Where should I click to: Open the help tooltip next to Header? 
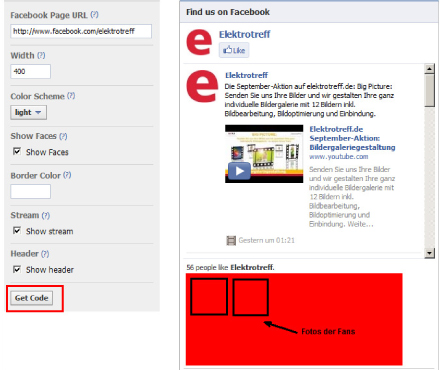point(45,254)
